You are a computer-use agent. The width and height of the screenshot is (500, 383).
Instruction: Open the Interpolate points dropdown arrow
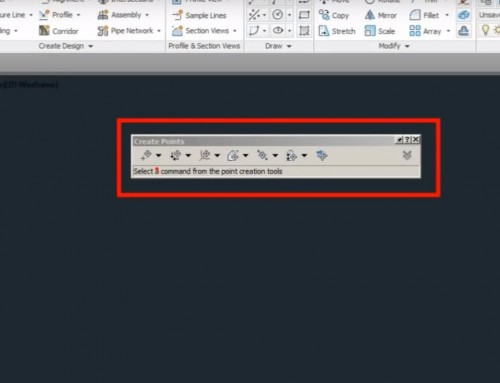pos(275,155)
